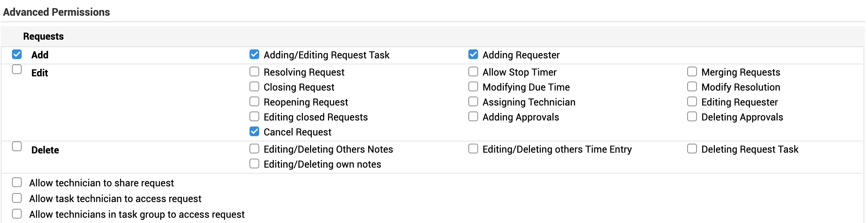
Task: Tick the Resolving Request checkbox
Action: pos(254,71)
